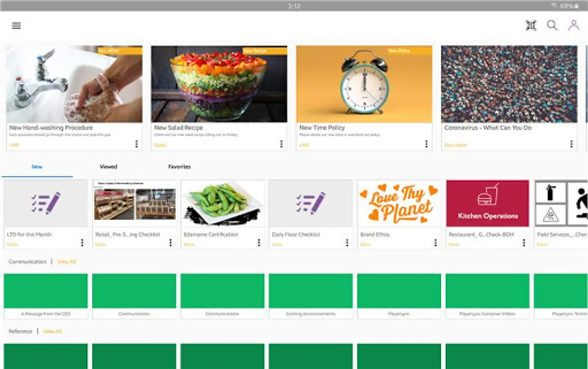The width and height of the screenshot is (588, 369).
Task: Switch to the New tab
Action: 37,167
